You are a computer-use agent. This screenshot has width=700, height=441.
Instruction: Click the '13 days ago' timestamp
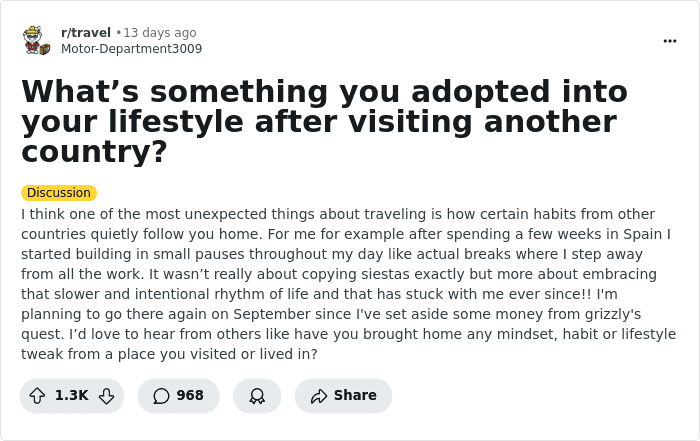click(159, 33)
